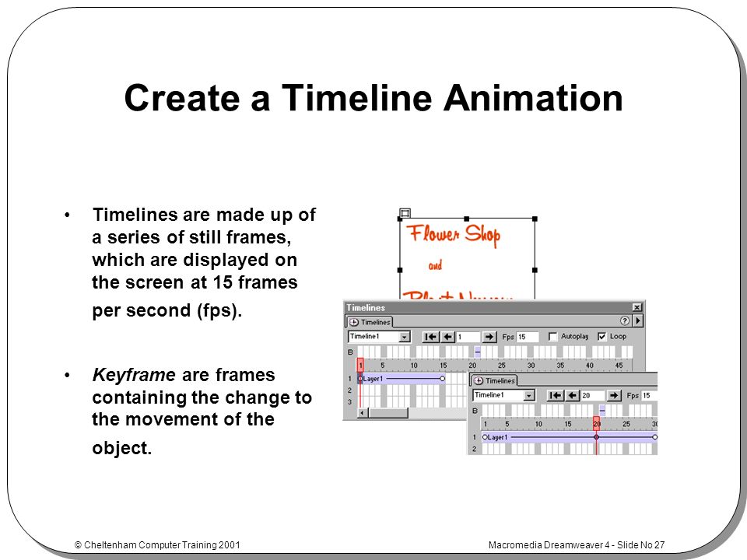Click the red playhead at frame 20
Screen dimensions: 747x560
[x=597, y=423]
